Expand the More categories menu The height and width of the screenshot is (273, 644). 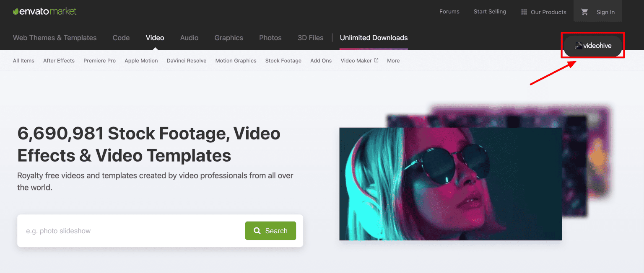click(393, 61)
